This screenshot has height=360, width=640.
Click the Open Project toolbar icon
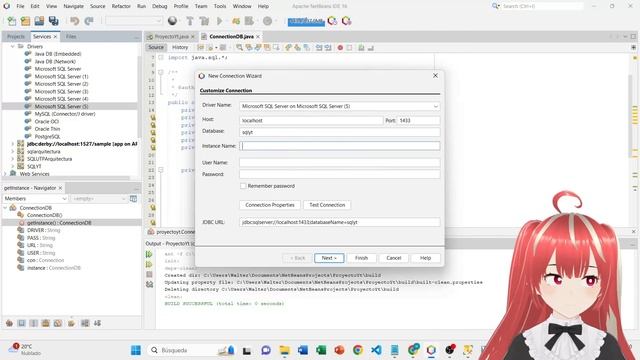[x=39, y=21]
